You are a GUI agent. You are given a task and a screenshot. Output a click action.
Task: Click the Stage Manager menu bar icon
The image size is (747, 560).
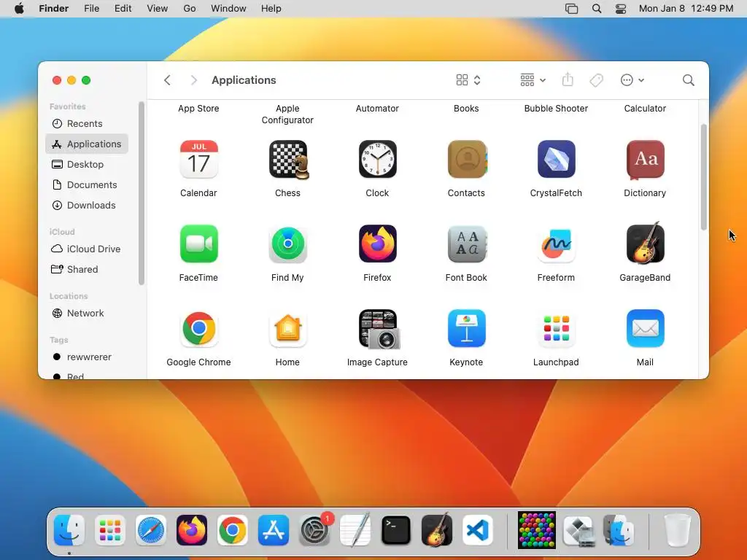point(571,9)
